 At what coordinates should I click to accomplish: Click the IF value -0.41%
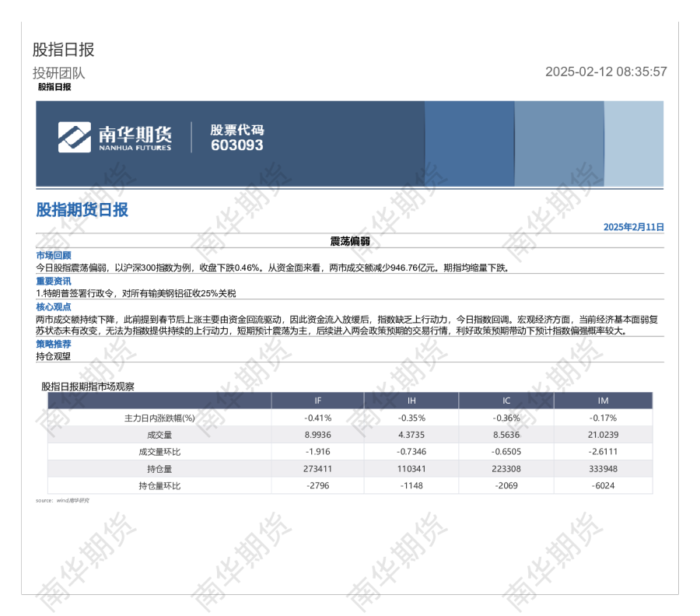[x=318, y=418]
